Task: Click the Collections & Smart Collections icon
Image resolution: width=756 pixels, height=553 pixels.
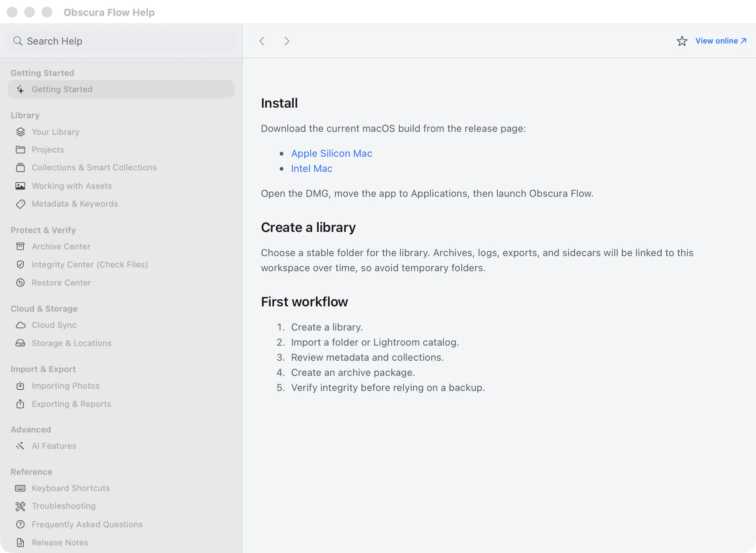Action: (20, 167)
